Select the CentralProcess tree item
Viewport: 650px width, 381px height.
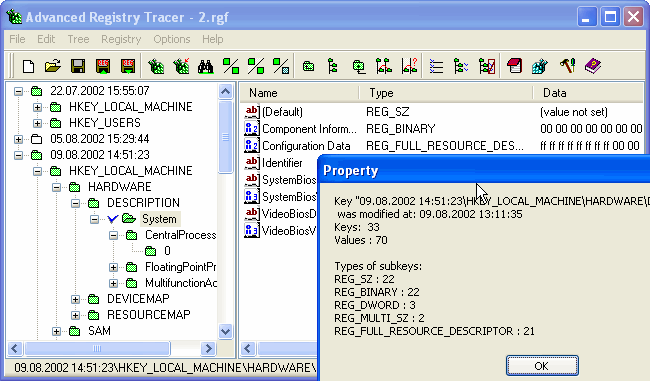[180, 235]
